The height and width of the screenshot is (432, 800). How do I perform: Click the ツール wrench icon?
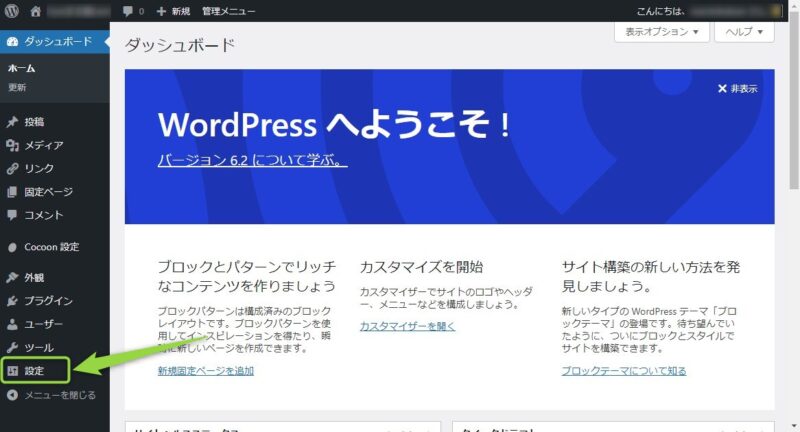tap(12, 348)
